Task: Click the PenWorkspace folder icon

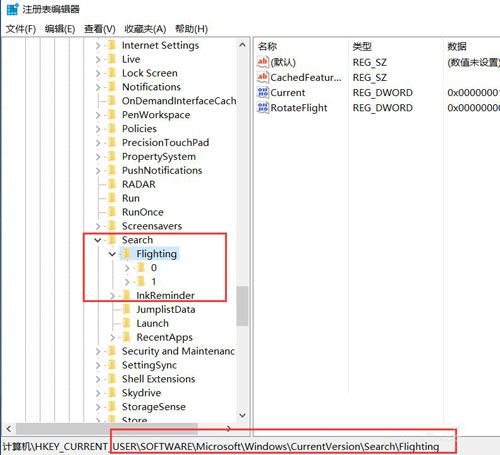Action: pyautogui.click(x=112, y=115)
